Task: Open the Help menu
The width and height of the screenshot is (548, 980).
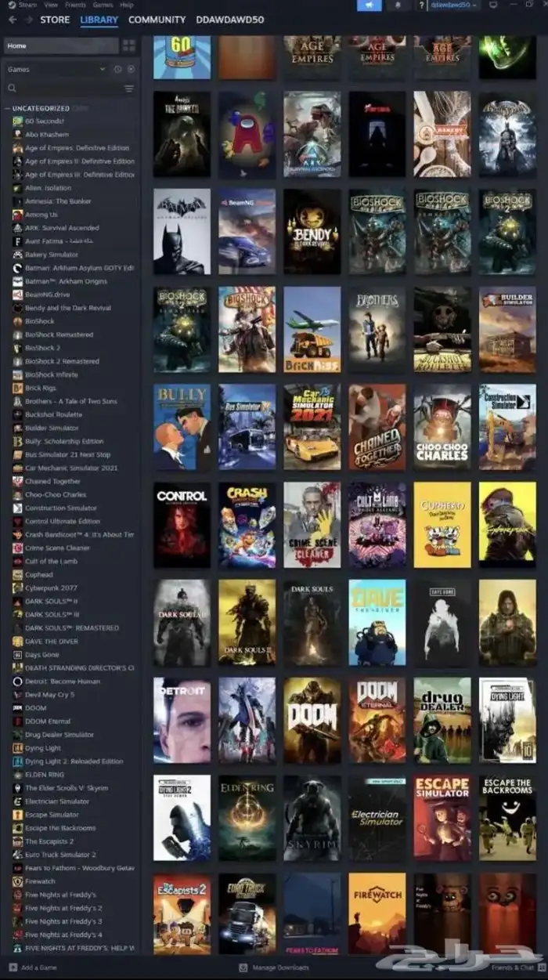Action: 127,5
